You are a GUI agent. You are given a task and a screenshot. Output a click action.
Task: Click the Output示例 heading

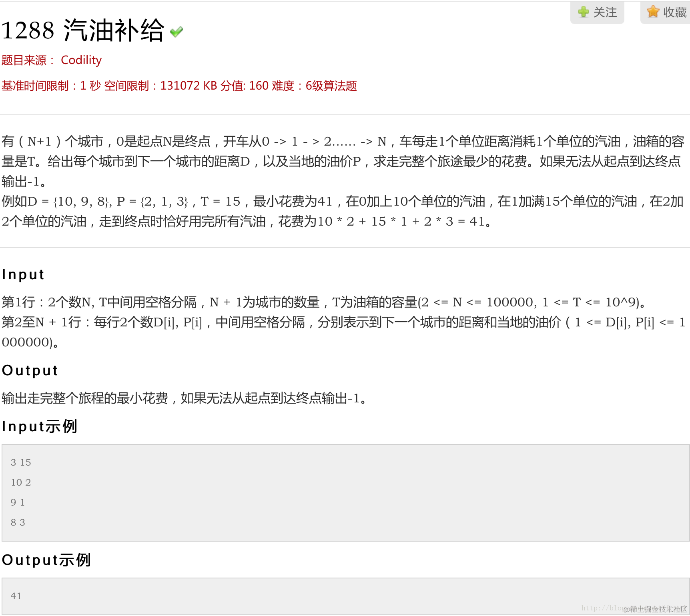coord(46,560)
